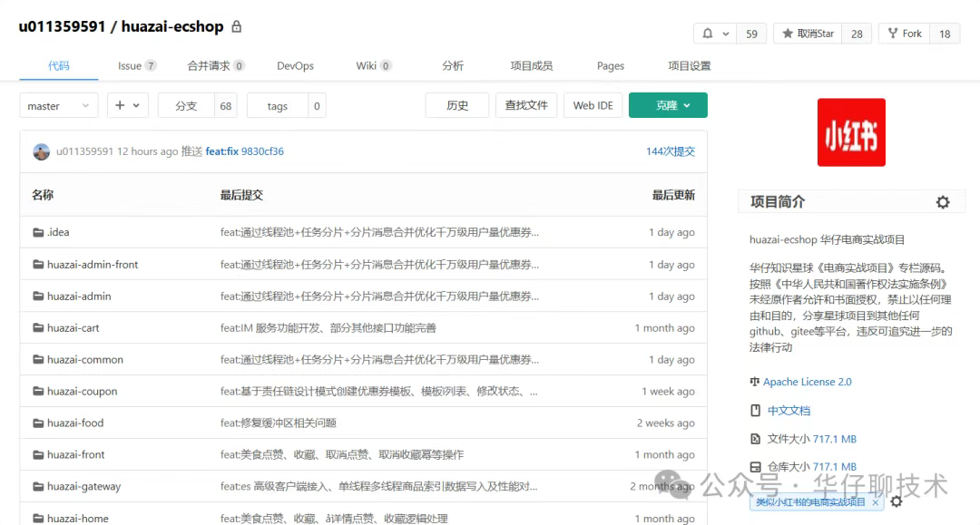Open the huazai-admin folder

pos(79,296)
